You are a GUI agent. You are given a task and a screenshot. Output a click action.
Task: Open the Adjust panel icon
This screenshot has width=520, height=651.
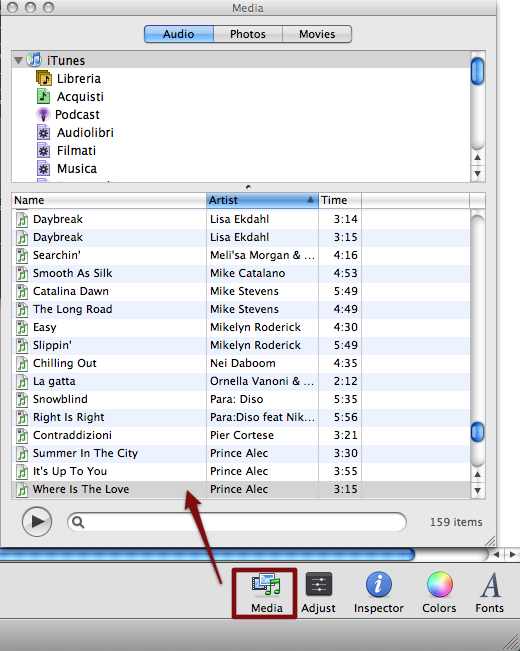(319, 584)
